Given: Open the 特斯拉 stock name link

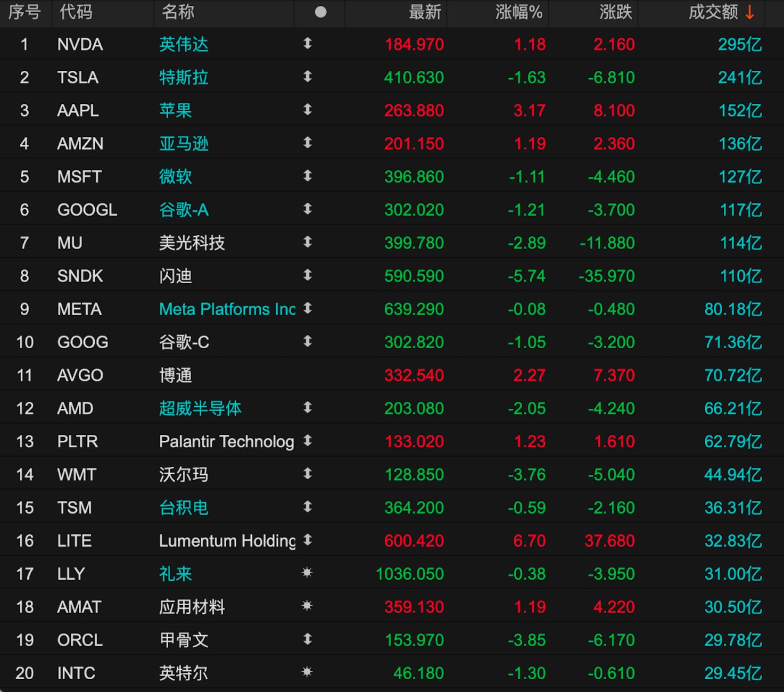Looking at the screenshot, I should [184, 77].
